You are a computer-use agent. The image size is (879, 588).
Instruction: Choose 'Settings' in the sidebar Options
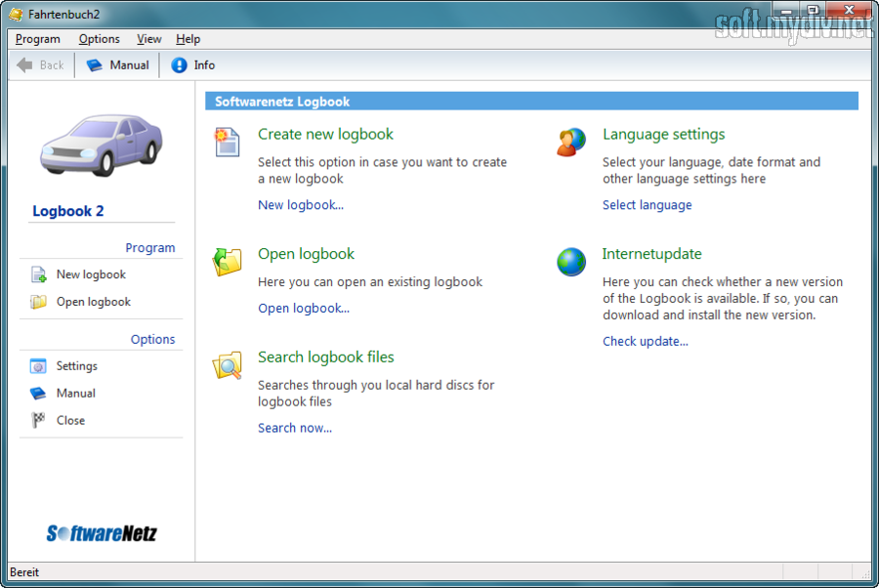click(77, 366)
